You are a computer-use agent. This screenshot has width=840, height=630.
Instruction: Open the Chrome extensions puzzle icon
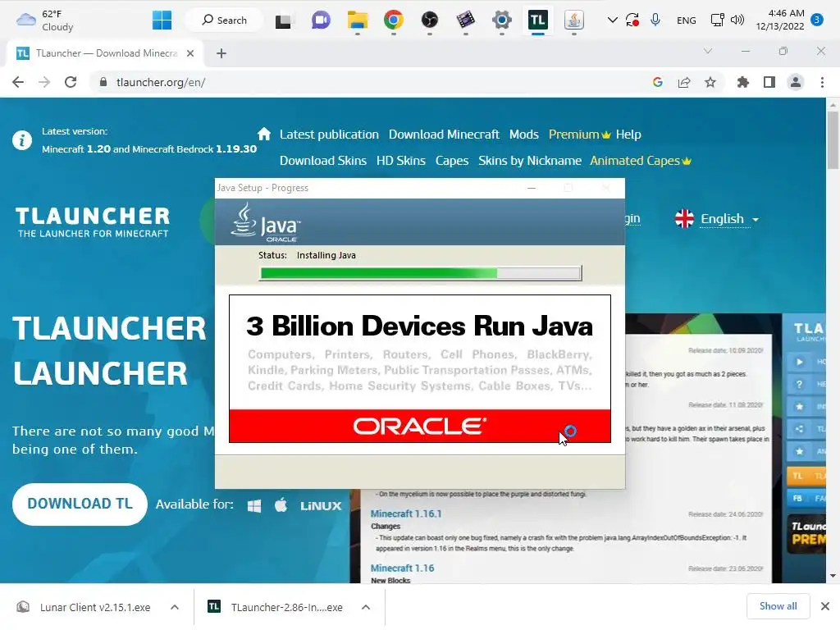743,82
